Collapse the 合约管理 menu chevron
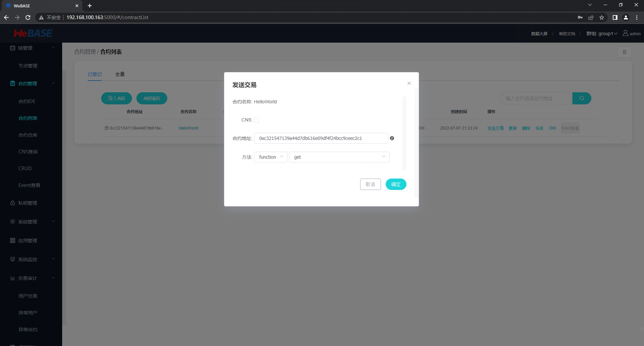This screenshot has height=346, width=644. coord(53,83)
